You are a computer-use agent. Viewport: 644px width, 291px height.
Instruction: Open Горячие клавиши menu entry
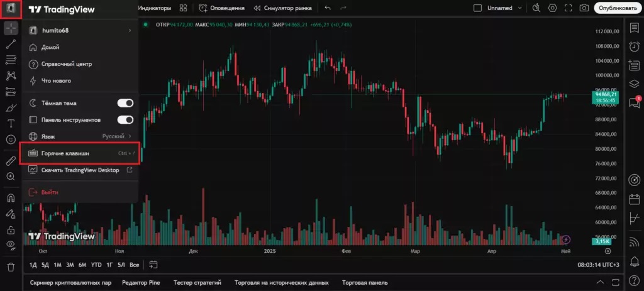point(81,153)
